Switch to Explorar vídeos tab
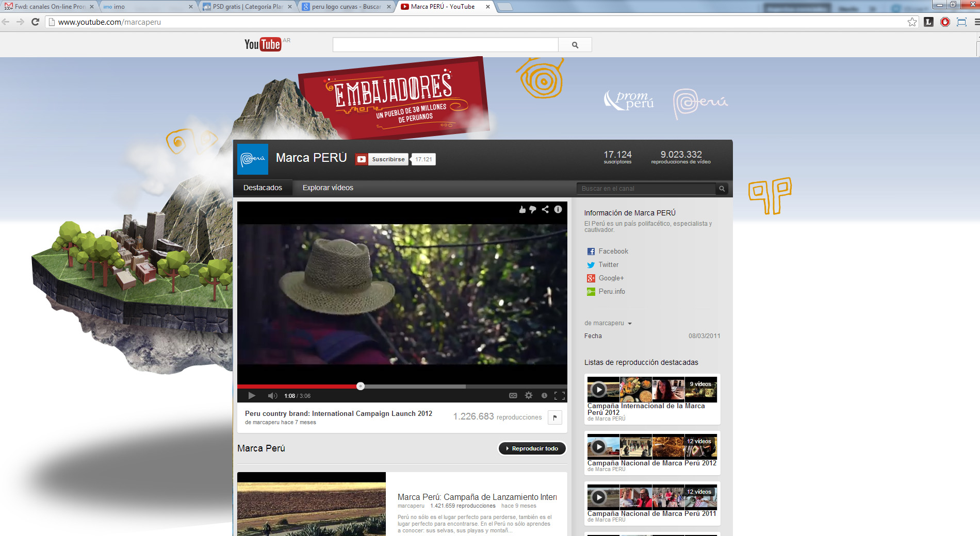The height and width of the screenshot is (536, 980). pyautogui.click(x=328, y=188)
